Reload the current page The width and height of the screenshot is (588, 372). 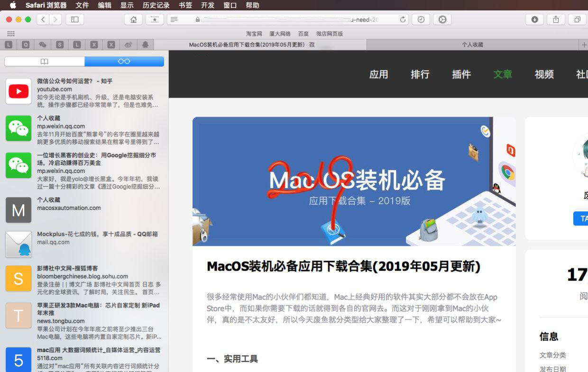click(403, 19)
